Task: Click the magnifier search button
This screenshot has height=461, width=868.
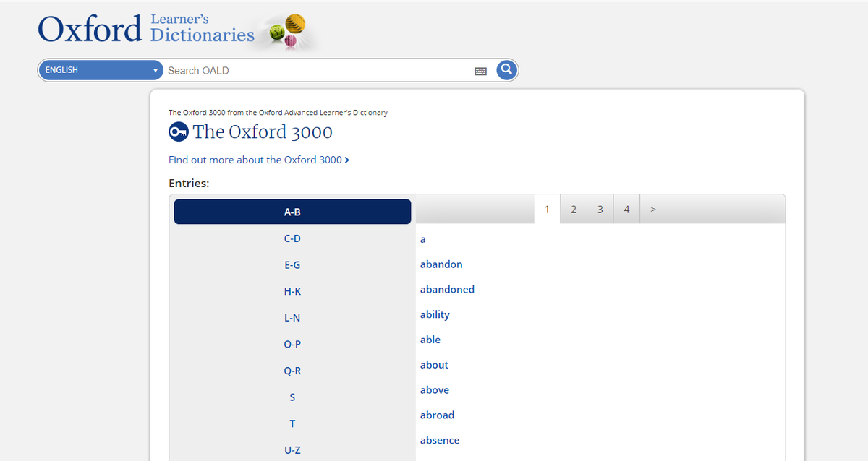Action: click(506, 69)
